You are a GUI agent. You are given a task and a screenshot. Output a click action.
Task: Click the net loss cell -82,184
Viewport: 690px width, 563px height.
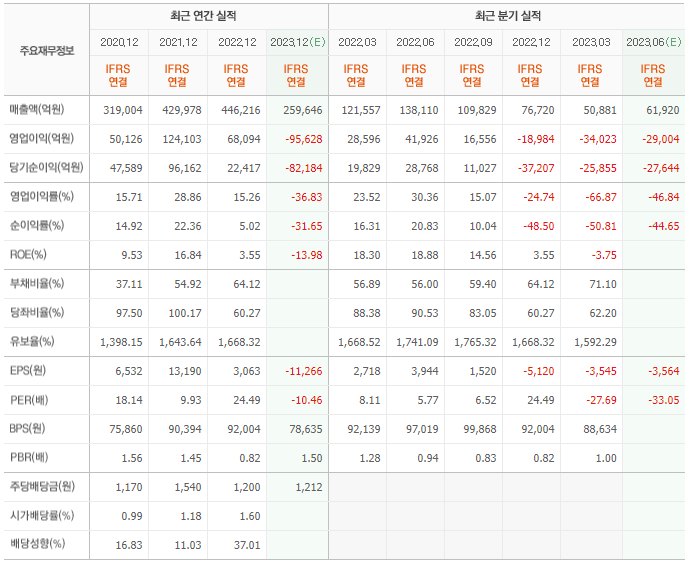pyautogui.click(x=304, y=168)
